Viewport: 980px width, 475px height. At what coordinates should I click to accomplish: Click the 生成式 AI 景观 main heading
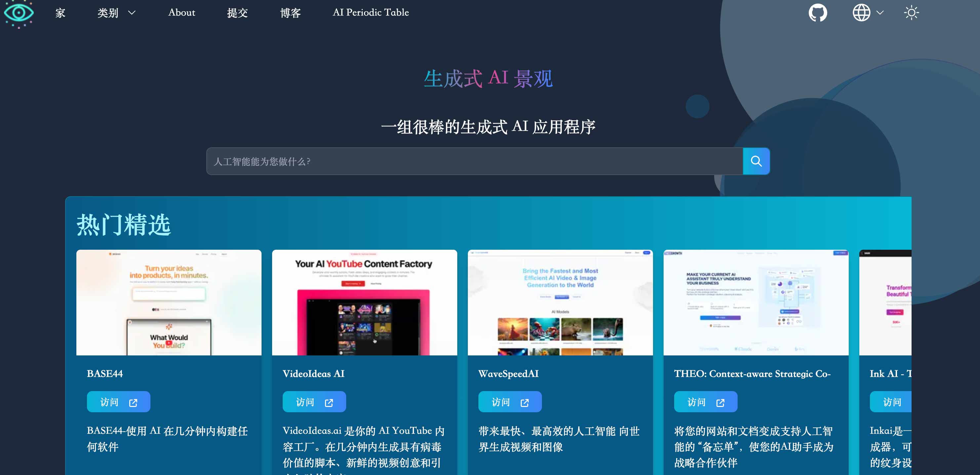[x=488, y=78]
